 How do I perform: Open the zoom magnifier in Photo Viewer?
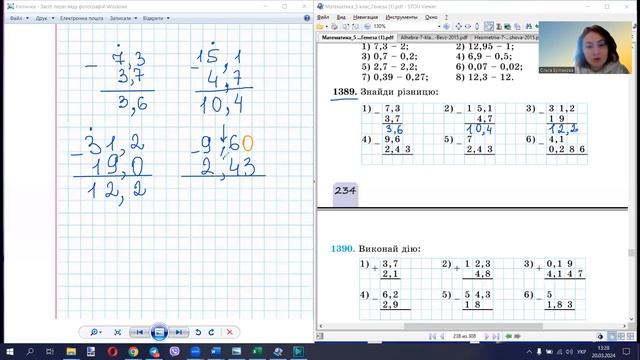[96, 332]
